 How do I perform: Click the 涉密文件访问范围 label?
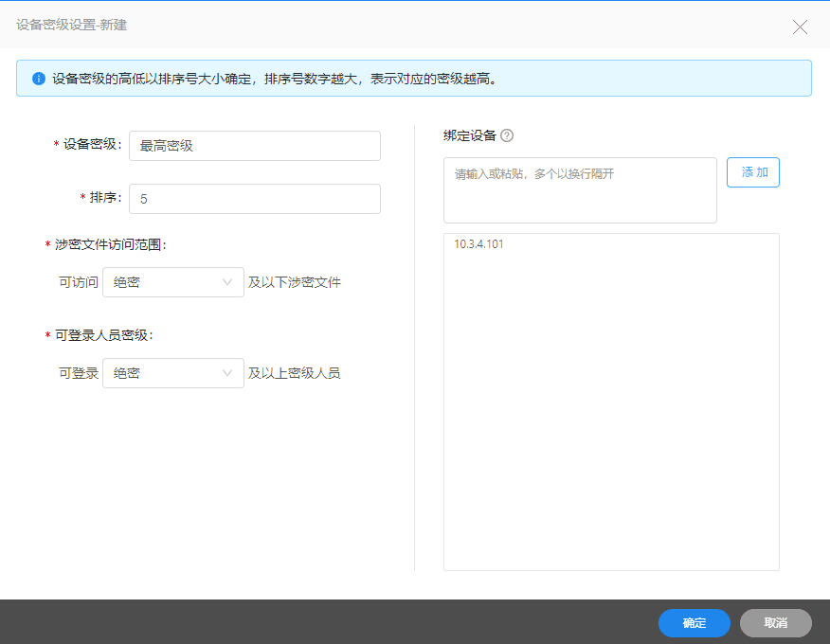click(111, 244)
